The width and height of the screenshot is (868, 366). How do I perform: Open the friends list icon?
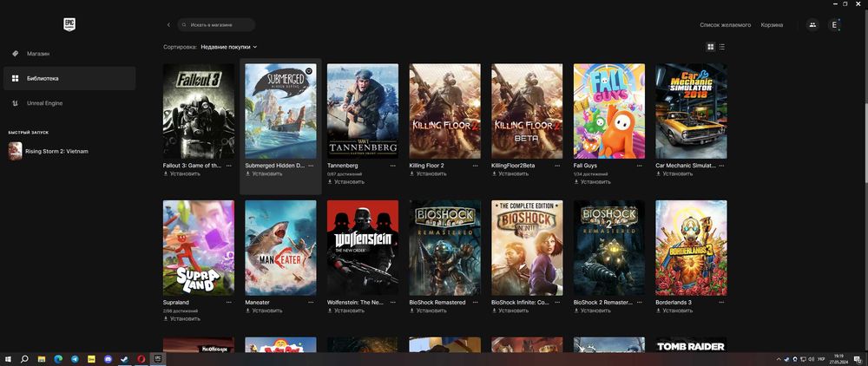(812, 25)
